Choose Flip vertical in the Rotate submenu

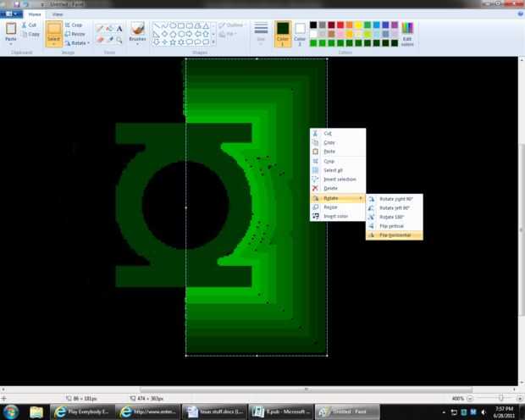[395, 226]
